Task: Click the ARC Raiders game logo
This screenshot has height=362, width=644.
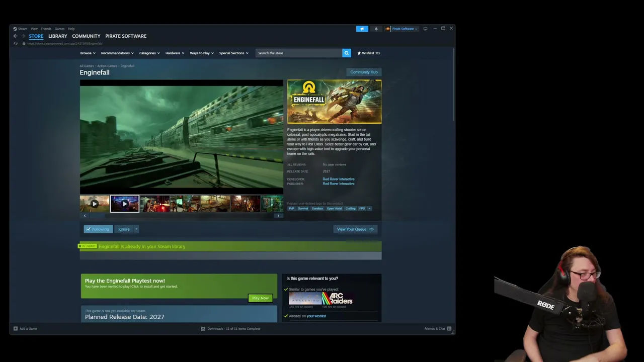Action: (337, 299)
